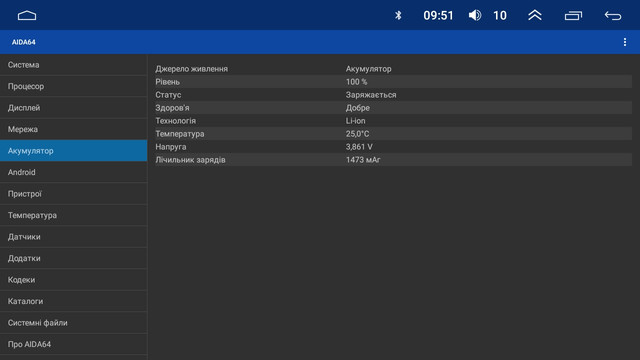Click the AIDA64 app title

click(24, 42)
